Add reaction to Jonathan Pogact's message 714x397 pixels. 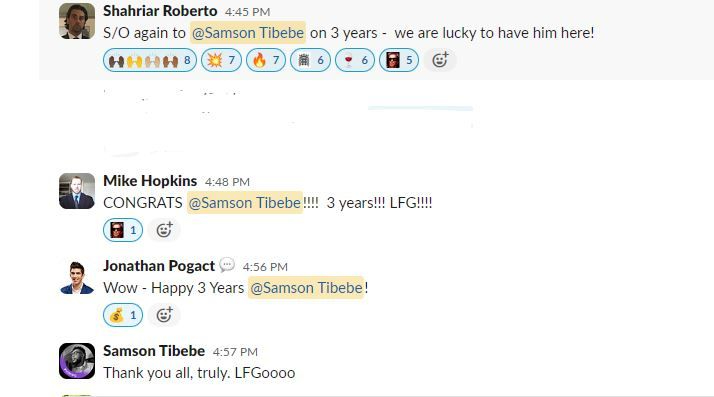164,315
